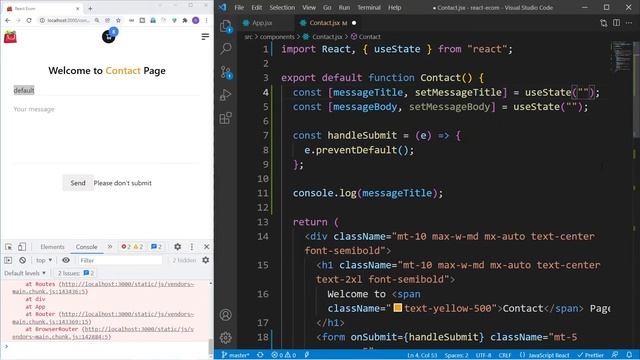Open editor More Actions ellipsis

coord(629,23)
